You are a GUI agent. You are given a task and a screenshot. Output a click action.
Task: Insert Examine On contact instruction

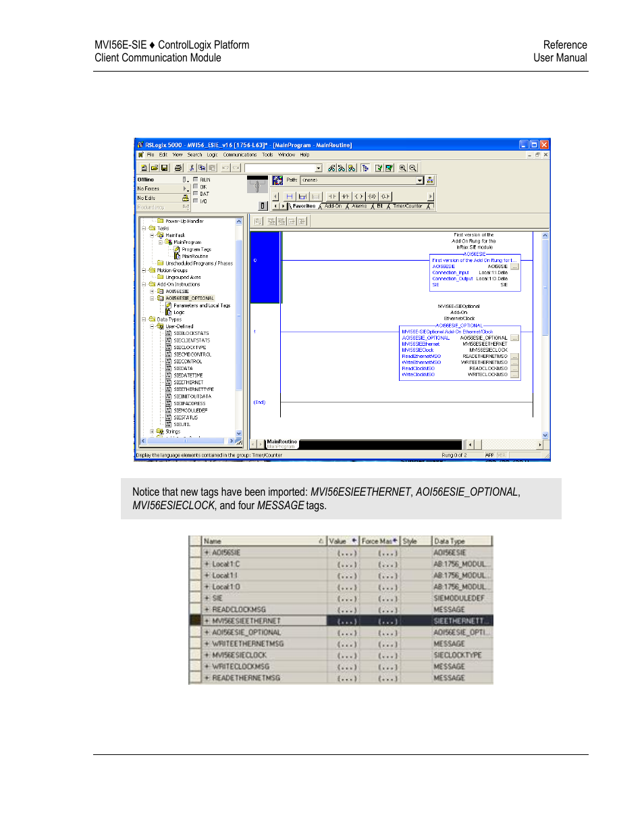coord(332,197)
